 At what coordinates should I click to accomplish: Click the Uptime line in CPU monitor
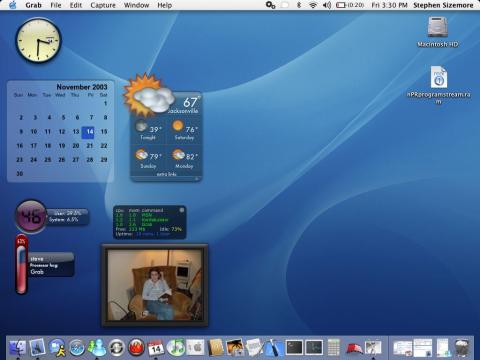tap(143, 234)
